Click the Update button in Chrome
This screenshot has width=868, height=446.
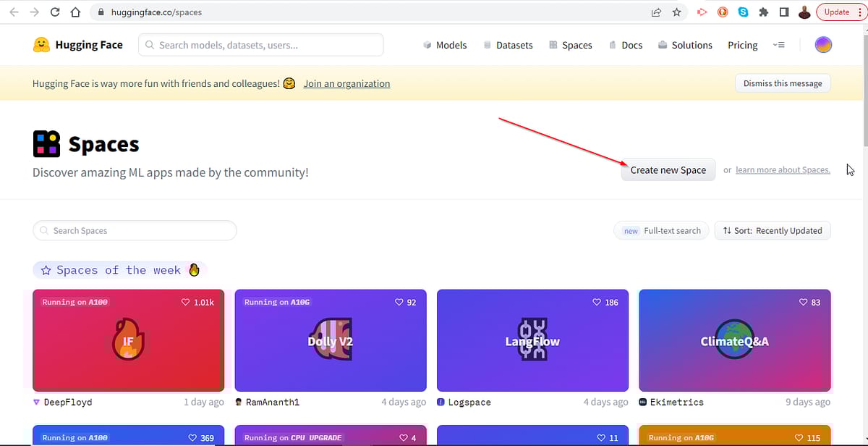840,12
